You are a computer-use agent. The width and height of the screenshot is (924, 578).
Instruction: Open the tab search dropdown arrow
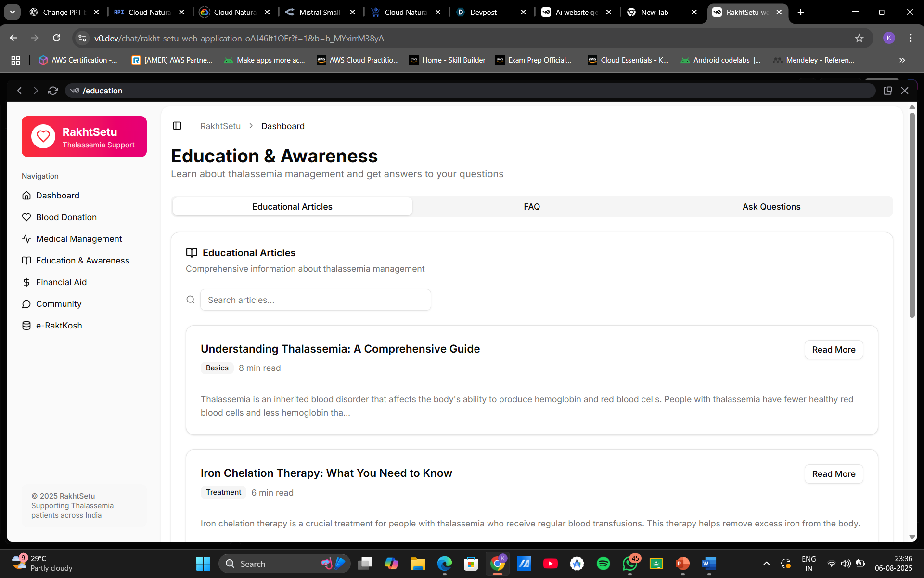click(x=13, y=12)
